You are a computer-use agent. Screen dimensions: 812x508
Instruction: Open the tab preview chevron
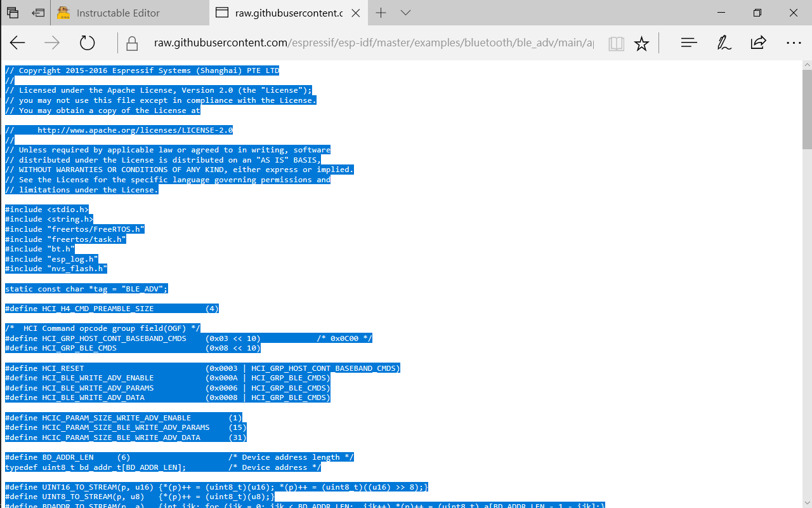click(x=405, y=13)
